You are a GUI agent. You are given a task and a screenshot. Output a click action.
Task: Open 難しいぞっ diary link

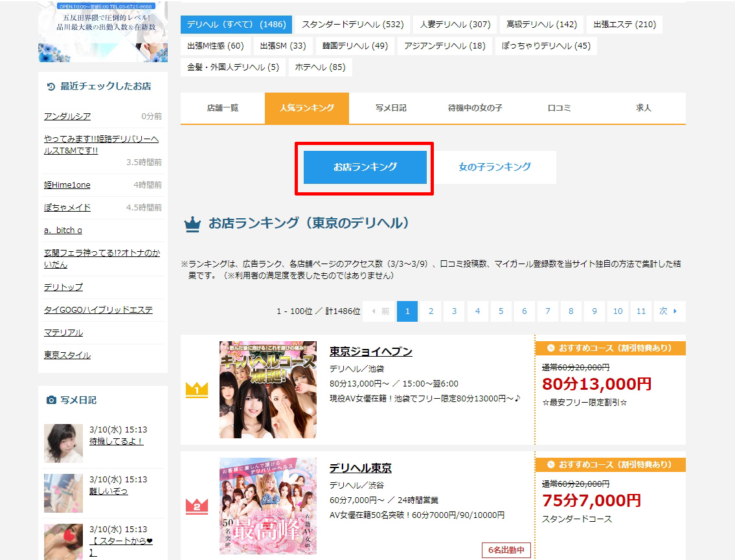pos(108,491)
